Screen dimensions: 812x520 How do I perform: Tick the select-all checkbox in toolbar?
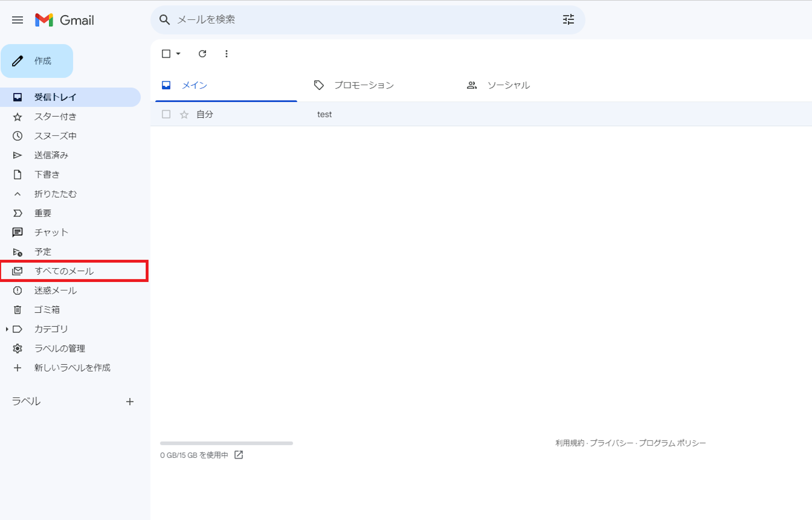tap(166, 54)
